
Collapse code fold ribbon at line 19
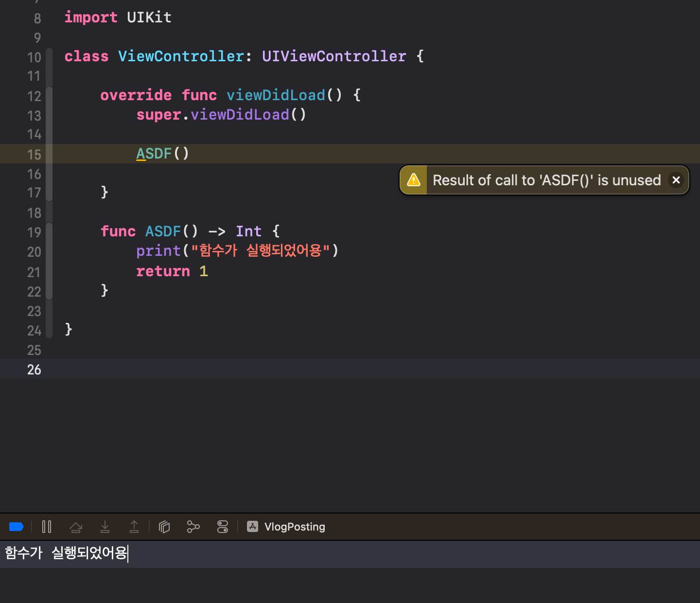[49, 261]
